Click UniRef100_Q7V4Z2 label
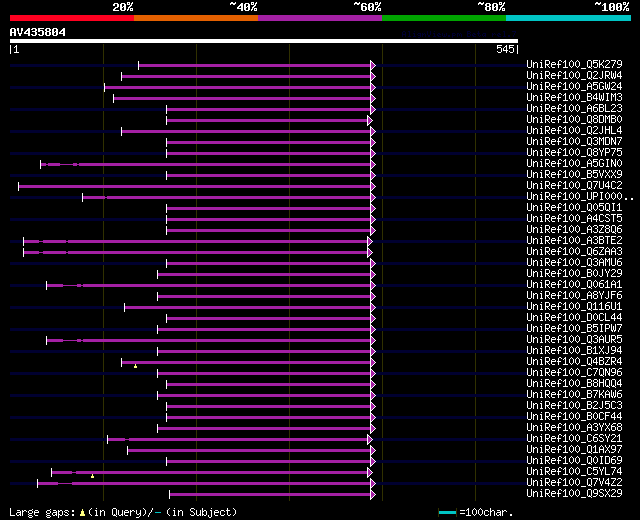Viewport: 640px width, 520px height. pos(574,483)
